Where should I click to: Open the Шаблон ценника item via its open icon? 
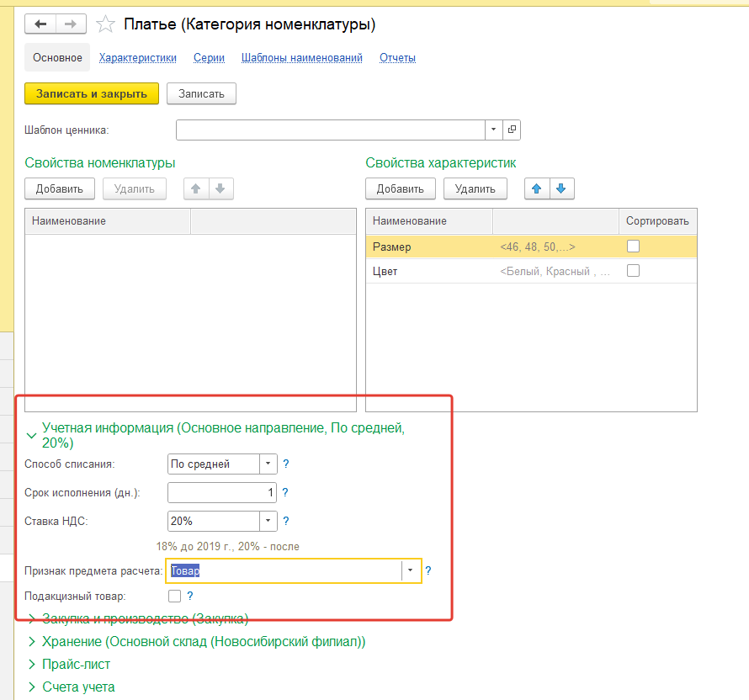pos(512,130)
